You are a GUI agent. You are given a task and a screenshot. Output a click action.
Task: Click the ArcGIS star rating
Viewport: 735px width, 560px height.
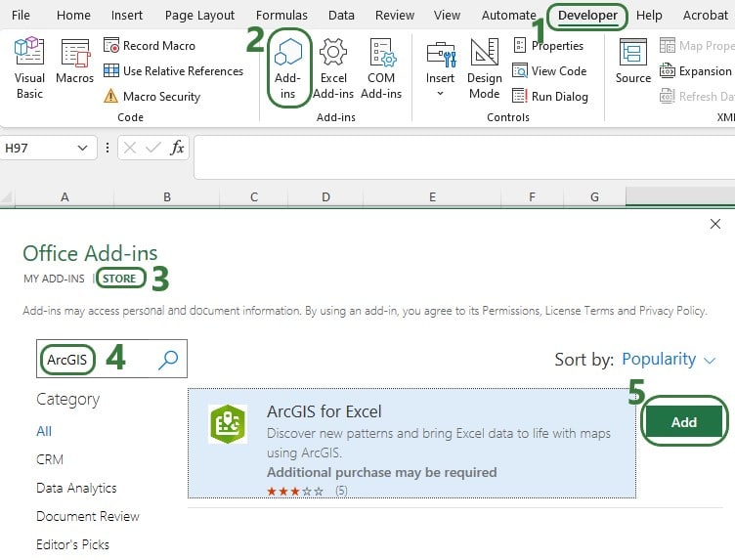(x=295, y=492)
